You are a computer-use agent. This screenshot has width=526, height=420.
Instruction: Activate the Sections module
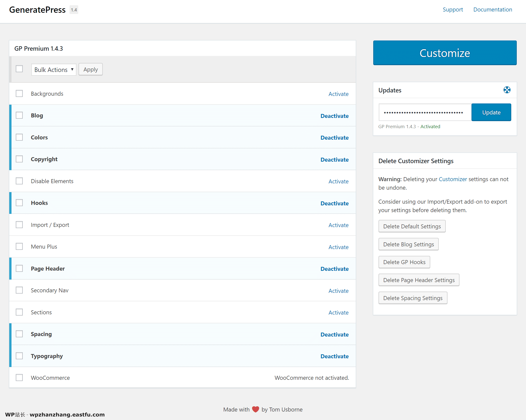(338, 313)
